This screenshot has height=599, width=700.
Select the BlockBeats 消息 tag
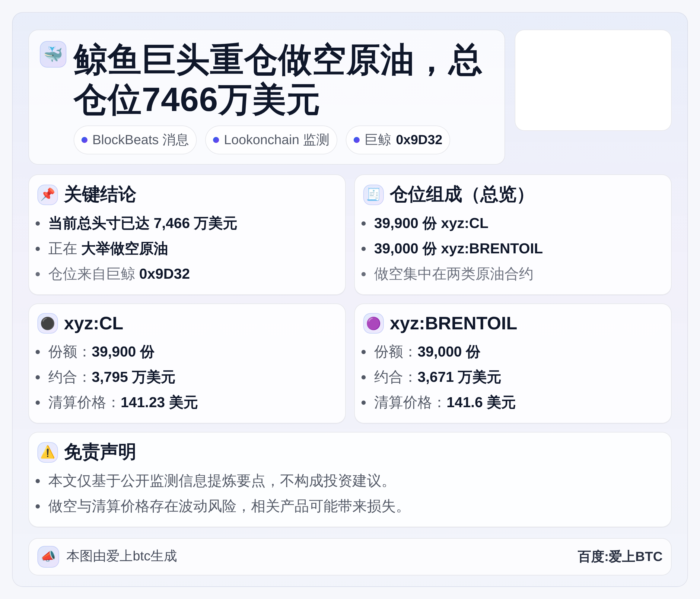[x=135, y=140]
